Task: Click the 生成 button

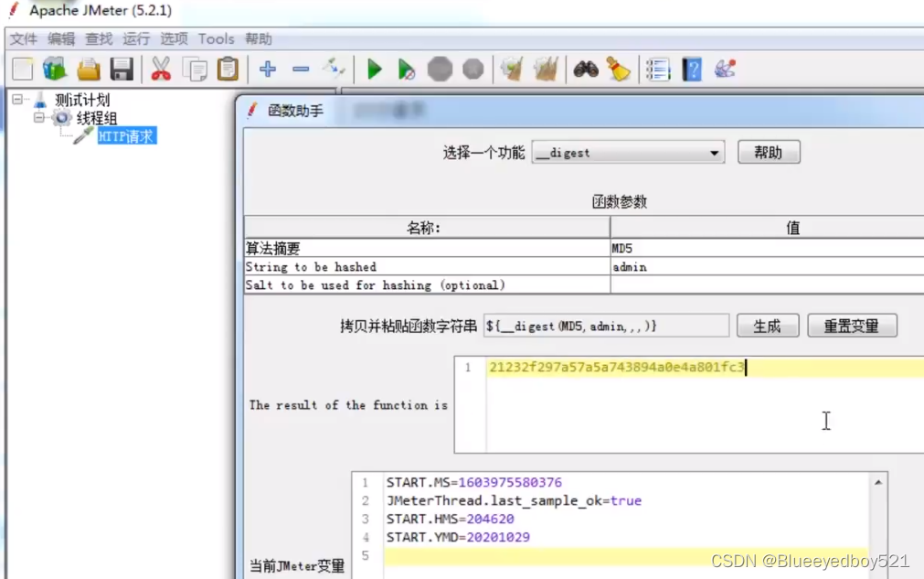Action: 767,326
